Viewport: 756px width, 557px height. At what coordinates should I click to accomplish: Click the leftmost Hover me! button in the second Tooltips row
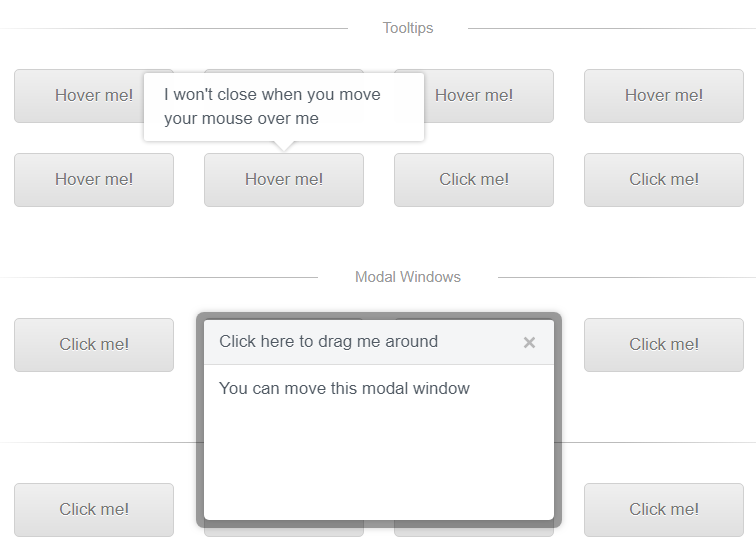pyautogui.click(x=94, y=180)
